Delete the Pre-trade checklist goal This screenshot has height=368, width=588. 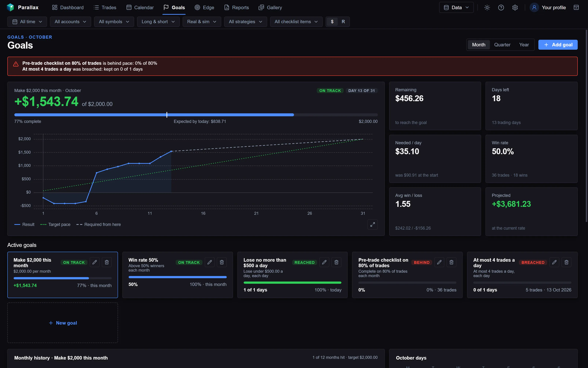click(x=451, y=262)
